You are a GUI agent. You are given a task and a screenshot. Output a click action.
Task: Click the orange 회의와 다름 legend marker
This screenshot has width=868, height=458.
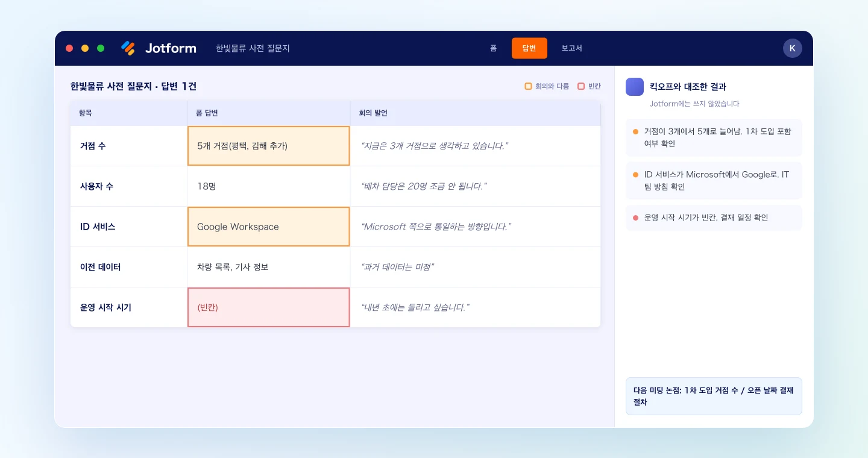tap(528, 86)
